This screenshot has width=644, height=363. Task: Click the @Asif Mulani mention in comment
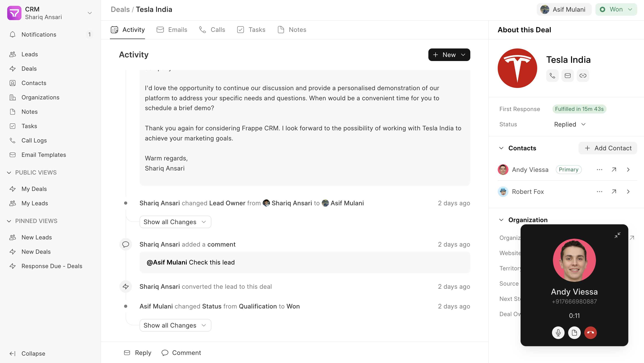click(167, 262)
